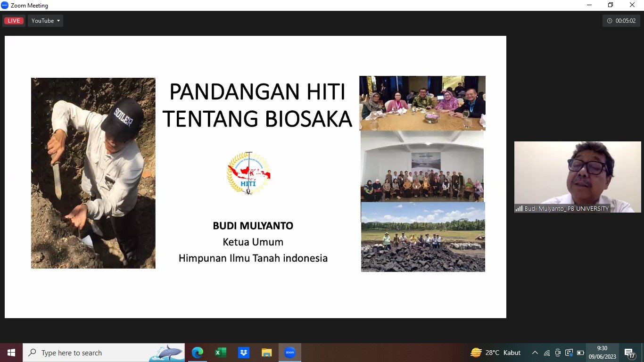Open Microsoft Edge from the taskbar
Viewport: 644px width, 362px height.
(x=198, y=353)
